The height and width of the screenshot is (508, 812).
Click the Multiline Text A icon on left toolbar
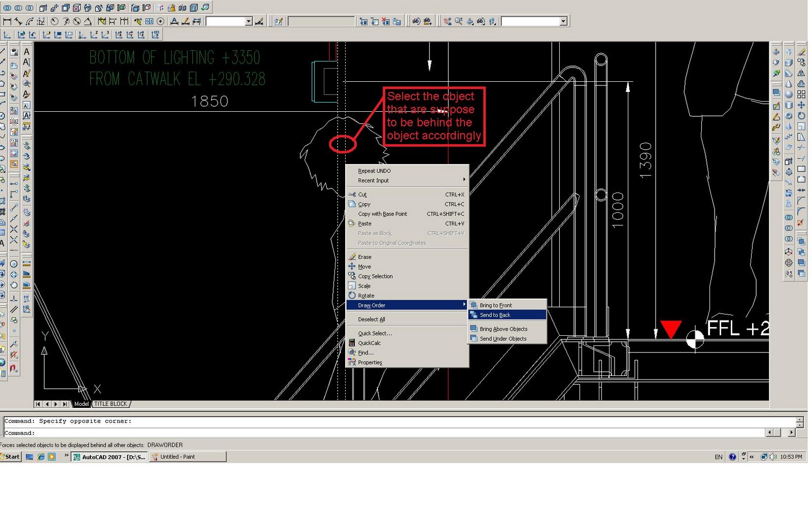(26, 52)
